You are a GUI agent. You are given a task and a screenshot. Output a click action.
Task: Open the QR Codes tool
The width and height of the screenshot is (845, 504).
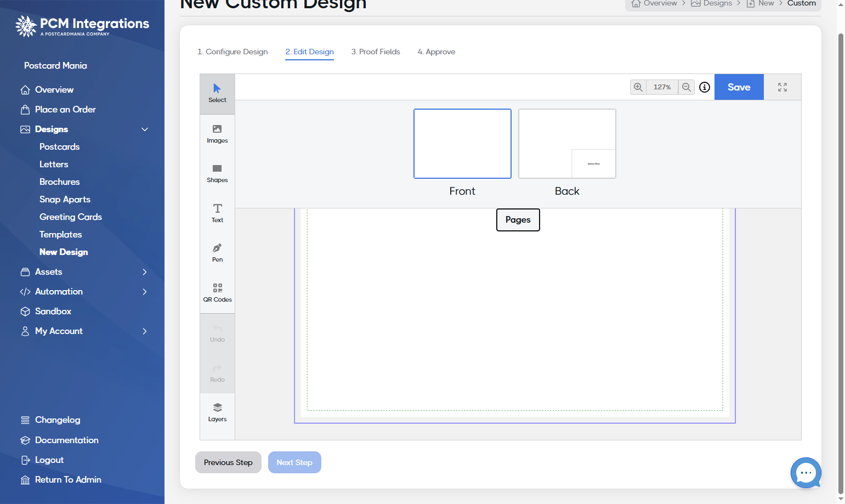tap(217, 293)
